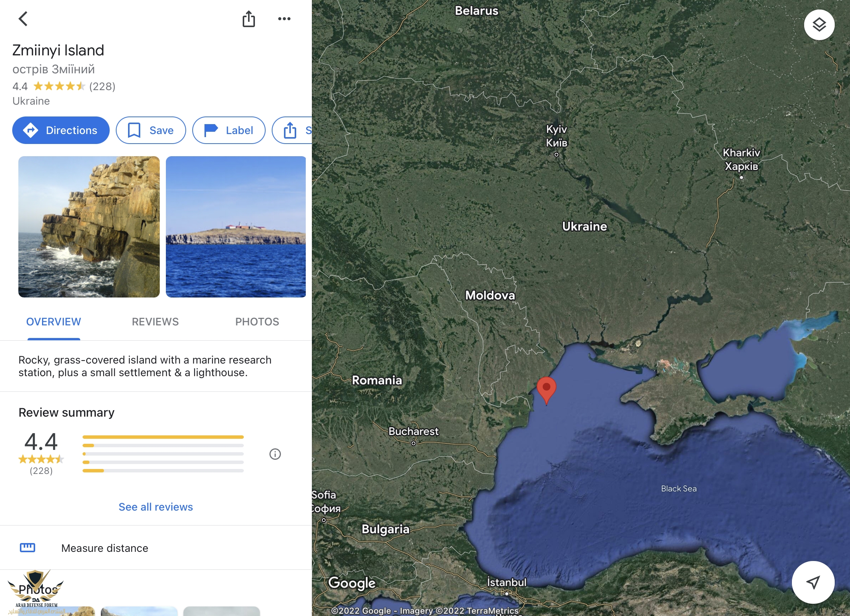Screen dimensions: 850x616
Task: Click the island description text
Action: [x=145, y=366]
